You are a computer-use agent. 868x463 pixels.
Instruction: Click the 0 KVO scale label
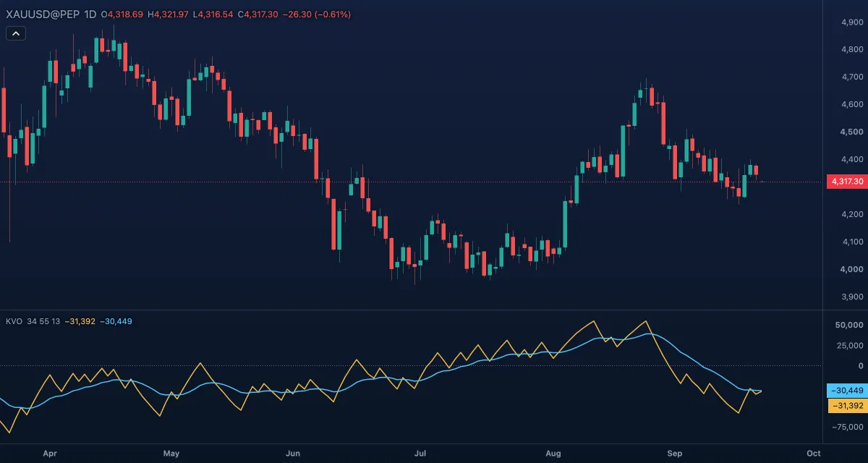(x=861, y=366)
